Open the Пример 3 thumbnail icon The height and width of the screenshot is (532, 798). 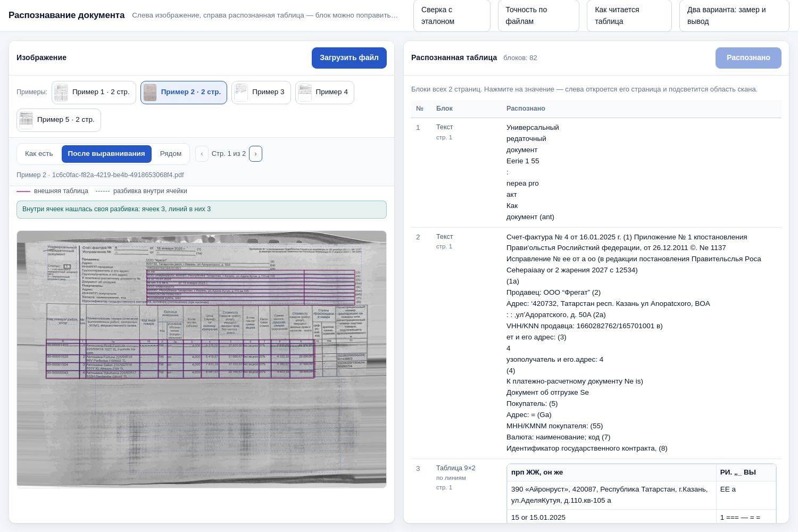241,93
